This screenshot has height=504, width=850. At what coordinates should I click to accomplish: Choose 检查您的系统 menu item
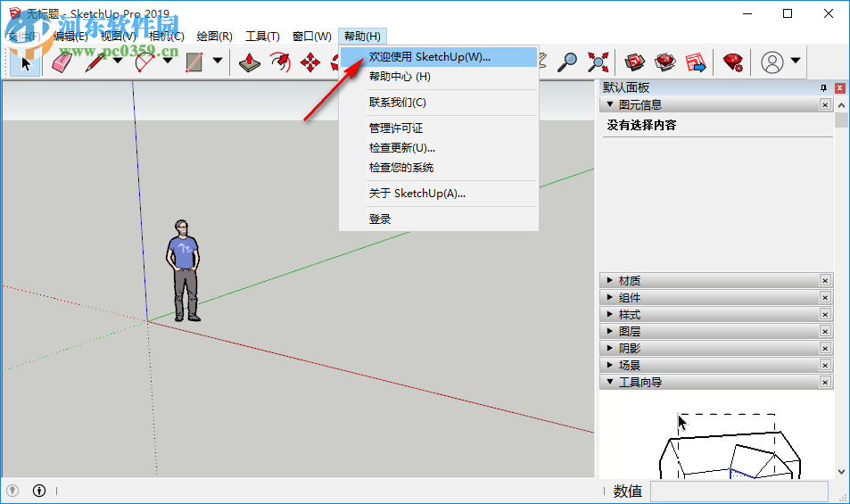[x=439, y=168]
